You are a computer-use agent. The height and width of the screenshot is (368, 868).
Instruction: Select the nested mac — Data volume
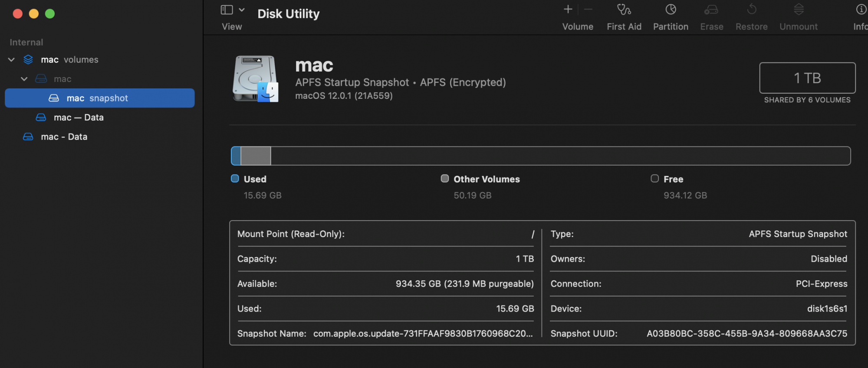[99, 117]
